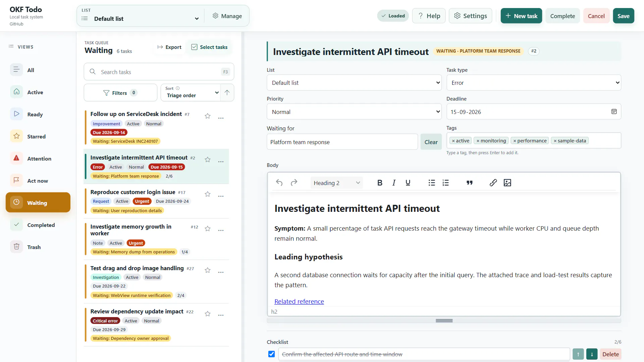644x362 pixels.
Task: Star the Review dependency update impact task
Action: (208, 314)
